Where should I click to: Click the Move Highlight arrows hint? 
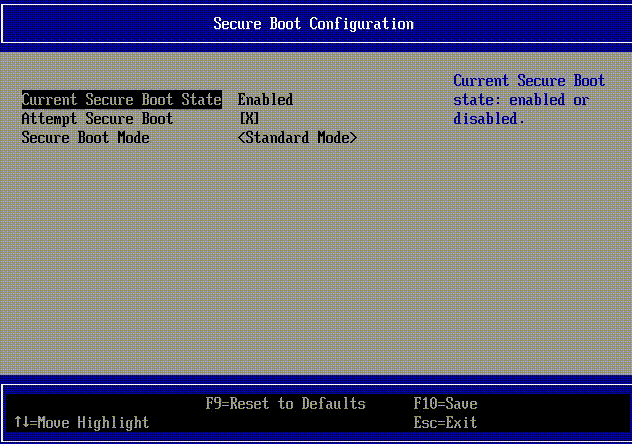[82, 423]
